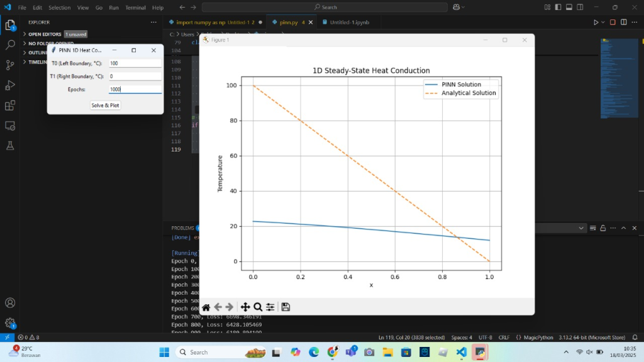Select the Pan/Move tool in the figure toolbar

245,307
